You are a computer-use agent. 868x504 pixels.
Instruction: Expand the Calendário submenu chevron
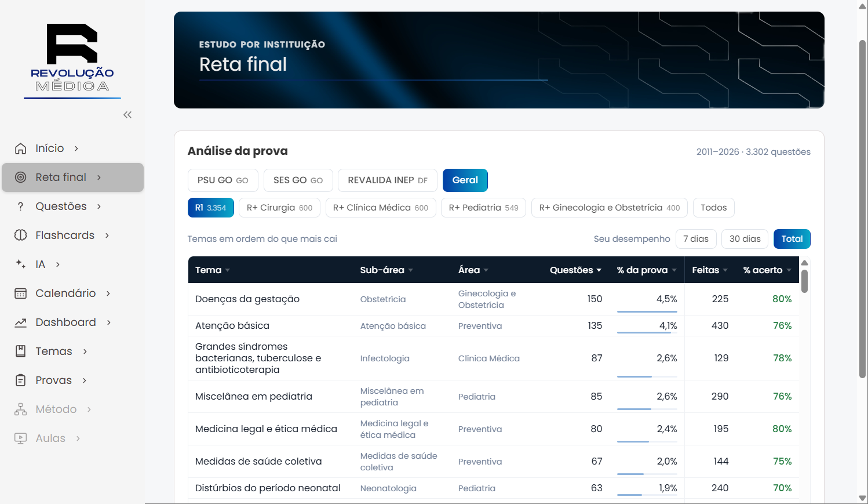(108, 293)
